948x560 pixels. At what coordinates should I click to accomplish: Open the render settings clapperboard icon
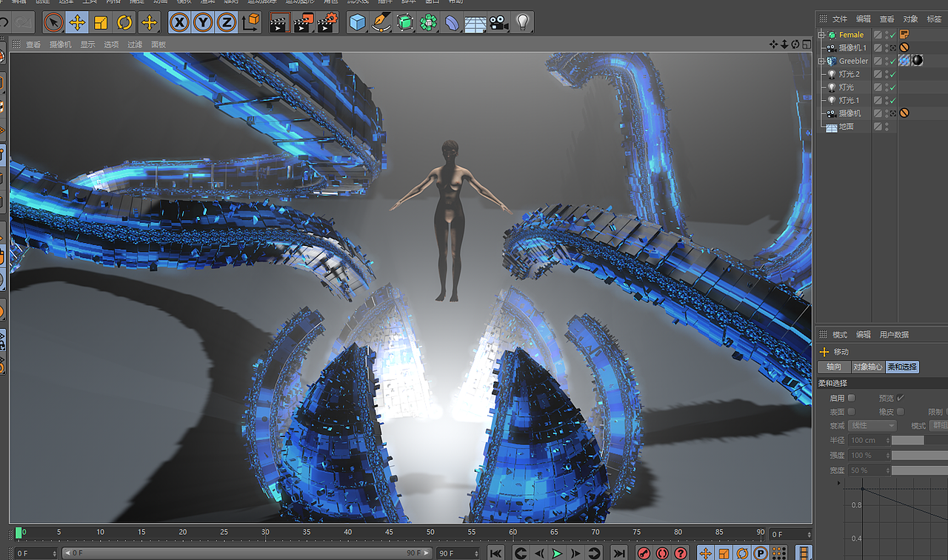[x=327, y=22]
